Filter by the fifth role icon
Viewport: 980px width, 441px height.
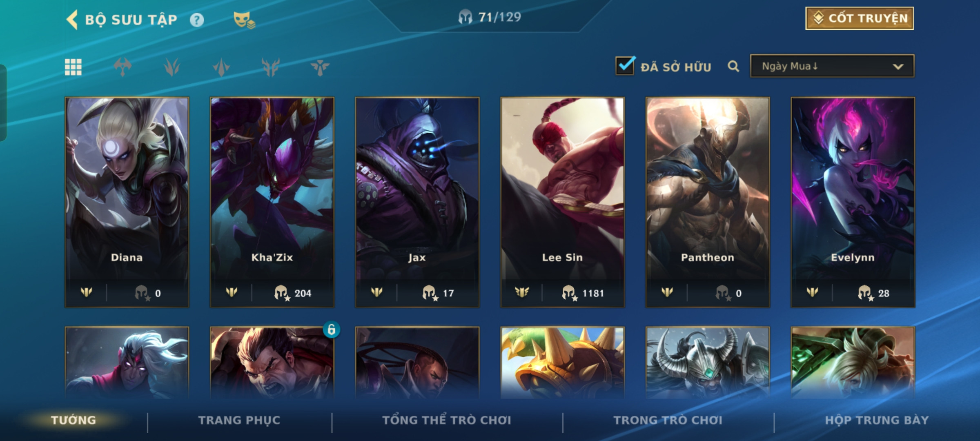pos(320,67)
